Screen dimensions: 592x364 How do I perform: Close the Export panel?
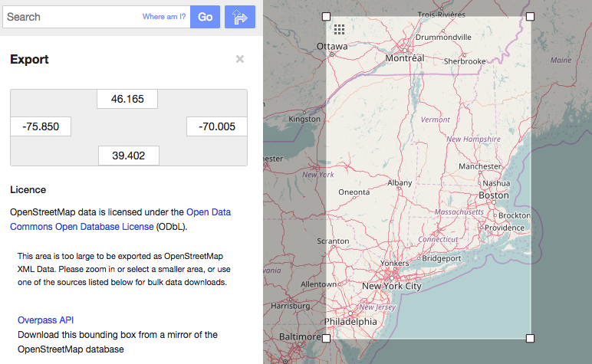(x=240, y=59)
